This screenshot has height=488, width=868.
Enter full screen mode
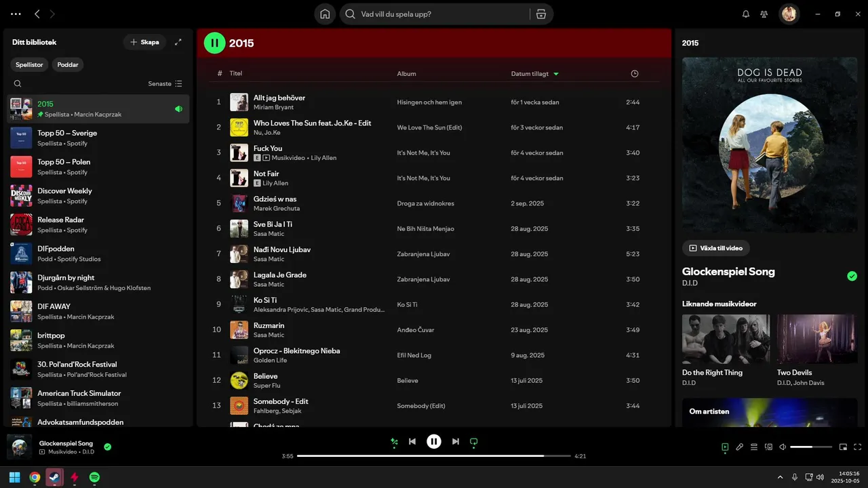(x=858, y=447)
